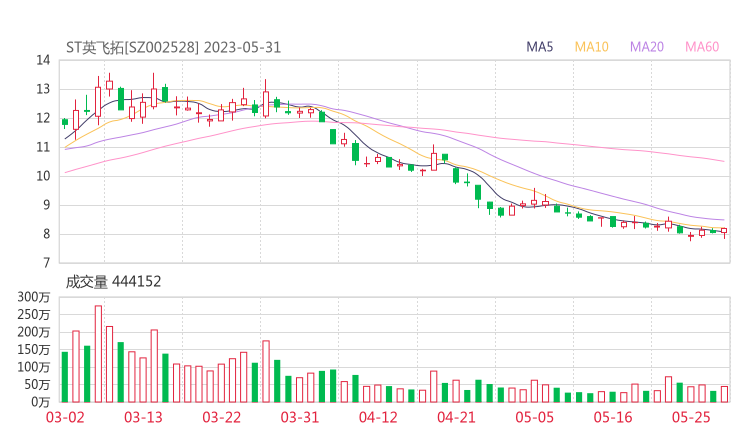Click the MA20 legend label
This screenshot has height=440, width=740.
tap(647, 47)
